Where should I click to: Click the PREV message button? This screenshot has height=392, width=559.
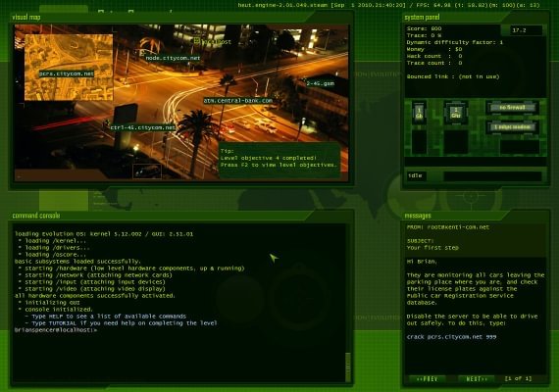coord(427,379)
